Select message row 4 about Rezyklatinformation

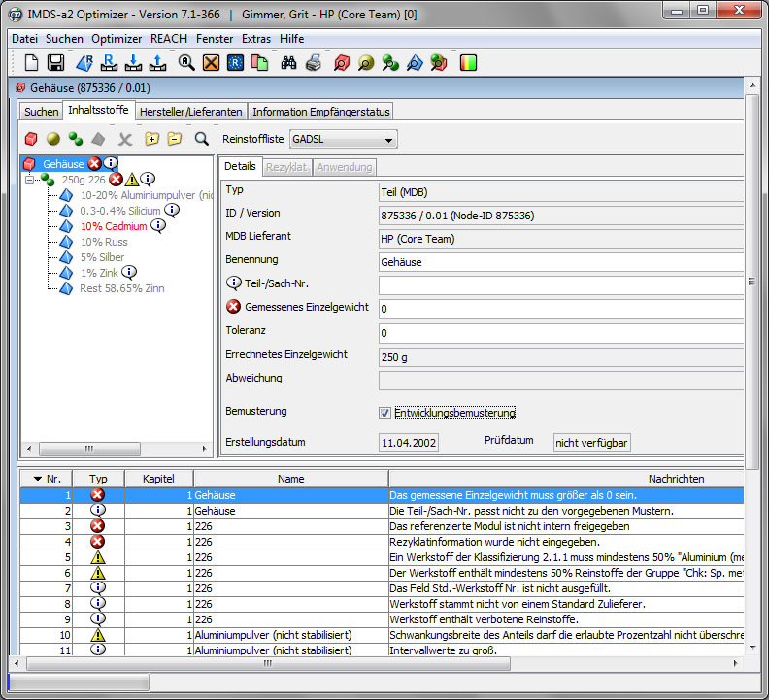pyautogui.click(x=382, y=542)
